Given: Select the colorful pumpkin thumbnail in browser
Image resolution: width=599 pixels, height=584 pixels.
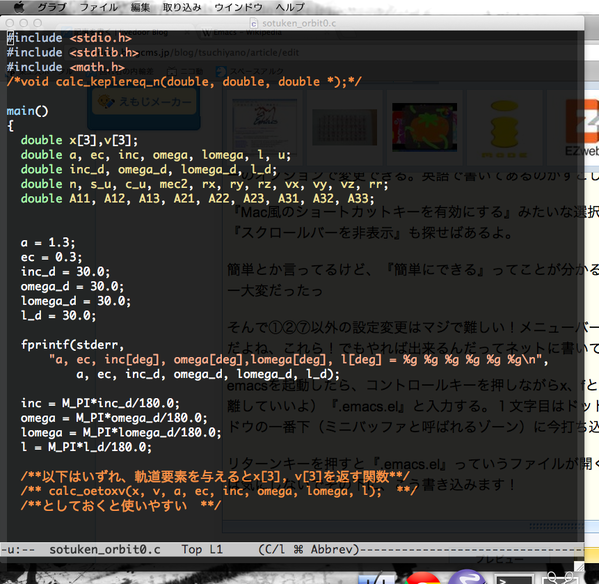Looking at the screenshot, I should pyautogui.click(x=424, y=127).
